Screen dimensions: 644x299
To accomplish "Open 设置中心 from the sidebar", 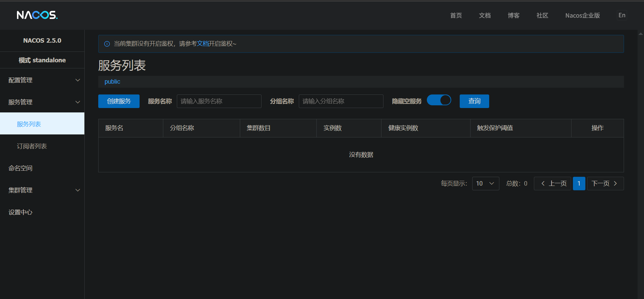I will 21,212.
